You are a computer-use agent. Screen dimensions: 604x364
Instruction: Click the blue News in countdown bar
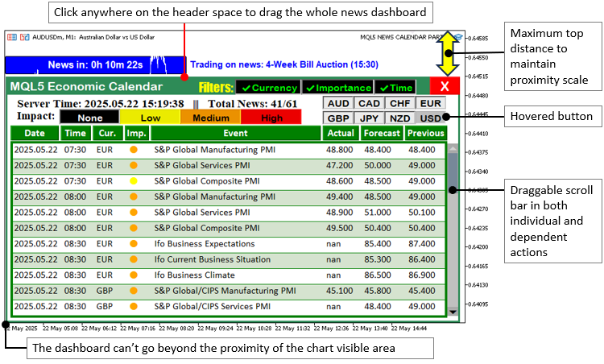pyautogui.click(x=96, y=64)
